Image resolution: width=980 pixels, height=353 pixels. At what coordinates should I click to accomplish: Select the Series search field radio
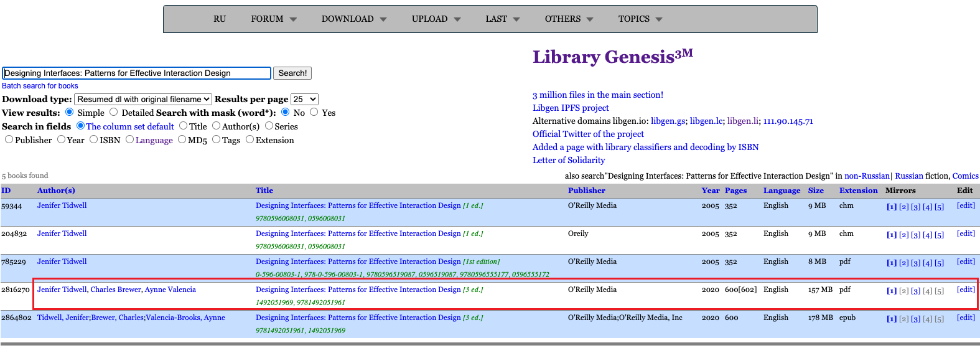(269, 126)
